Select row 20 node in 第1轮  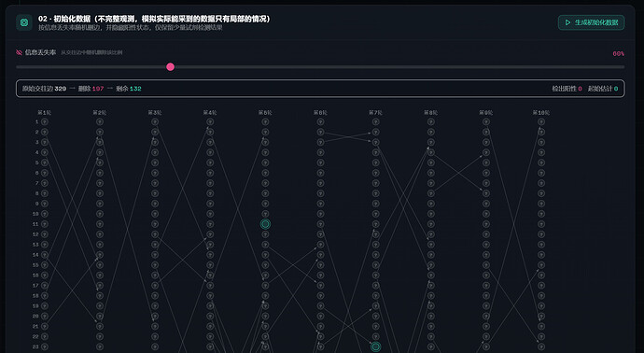pos(45,316)
